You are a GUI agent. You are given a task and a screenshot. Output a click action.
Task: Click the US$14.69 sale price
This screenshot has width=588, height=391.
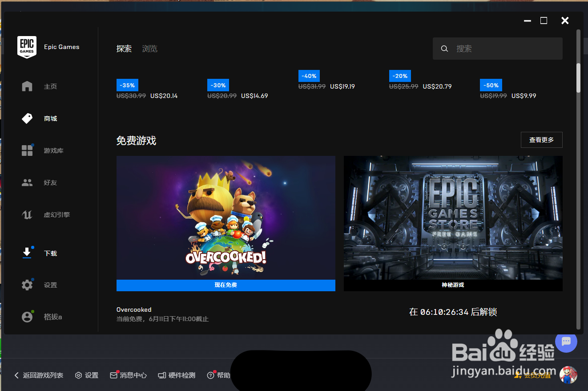(x=254, y=96)
